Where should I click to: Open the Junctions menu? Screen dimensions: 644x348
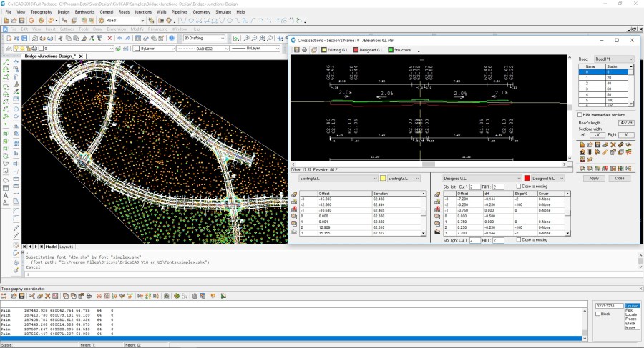coord(144,12)
